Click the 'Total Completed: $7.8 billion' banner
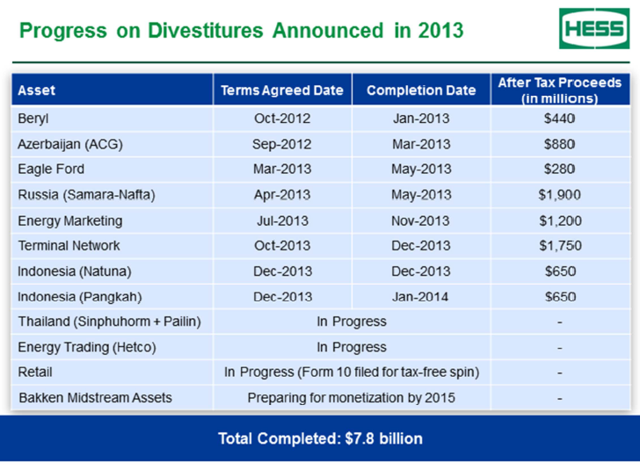Image resolution: width=640 pixels, height=470 pixels. (320, 439)
